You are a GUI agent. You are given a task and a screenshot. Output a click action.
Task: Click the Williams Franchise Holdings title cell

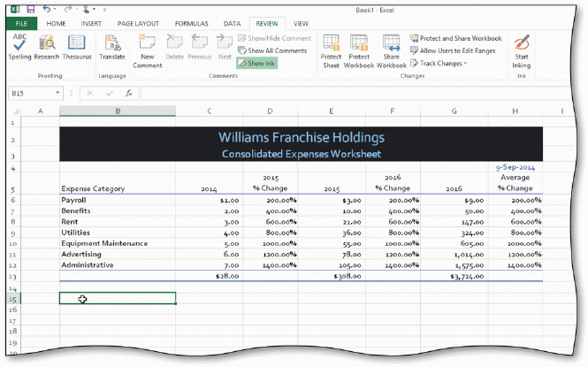[302, 137]
